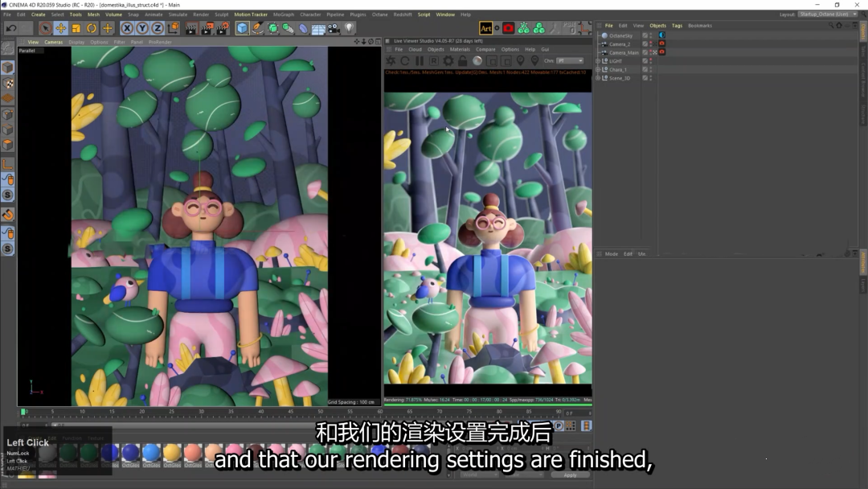The width and height of the screenshot is (868, 489).
Task: Toggle the Z axis lock
Action: click(x=158, y=28)
